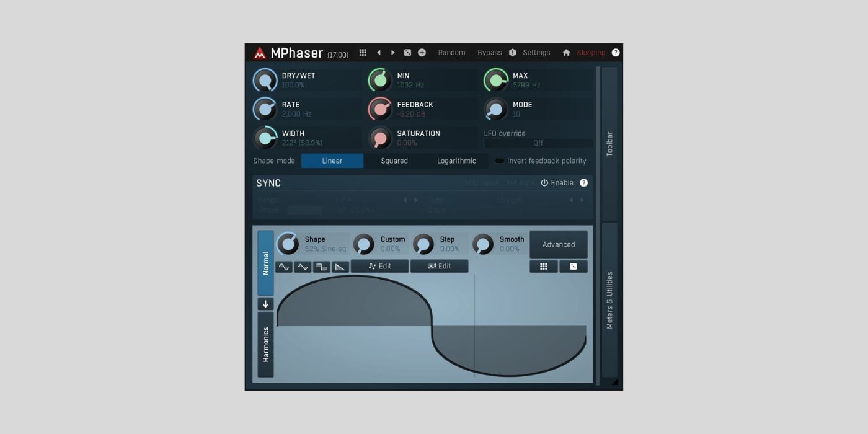Screen dimensions: 868x434
Task: Expand the collapsed Toolbar side panel
Action: click(x=609, y=143)
